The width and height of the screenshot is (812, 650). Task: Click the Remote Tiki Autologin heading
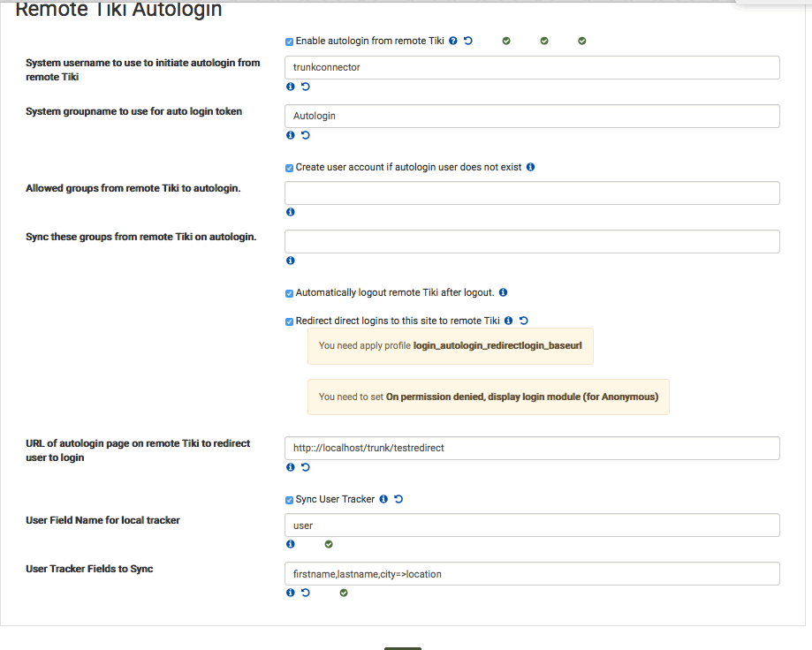coord(118,10)
